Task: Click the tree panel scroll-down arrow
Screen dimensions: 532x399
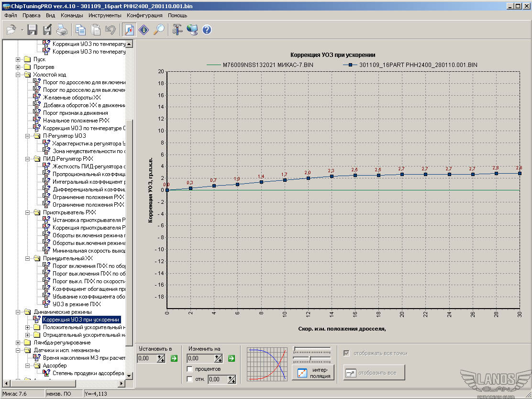Action: (x=129, y=376)
